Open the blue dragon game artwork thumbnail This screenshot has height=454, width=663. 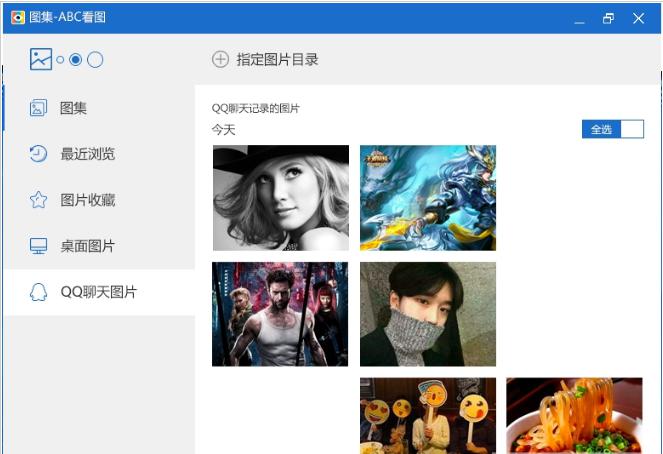point(428,198)
